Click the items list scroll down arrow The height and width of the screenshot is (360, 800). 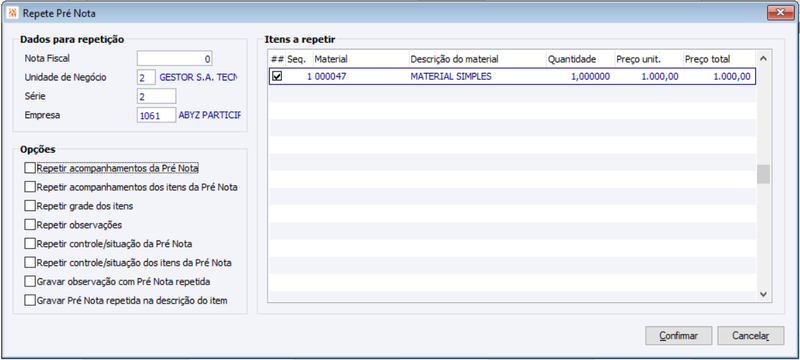pyautogui.click(x=763, y=294)
